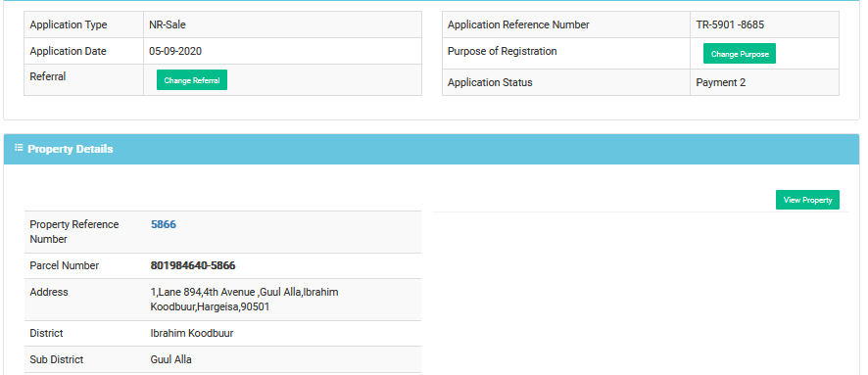Select the Payment 2 status value
The width and height of the screenshot is (868, 375).
pyautogui.click(x=721, y=82)
